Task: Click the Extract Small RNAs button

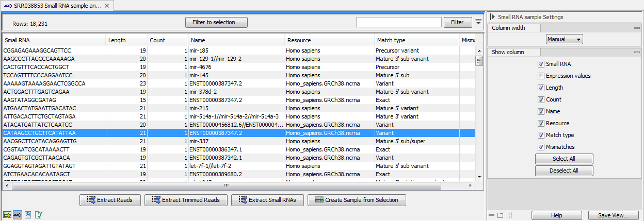Action: pos(267,200)
